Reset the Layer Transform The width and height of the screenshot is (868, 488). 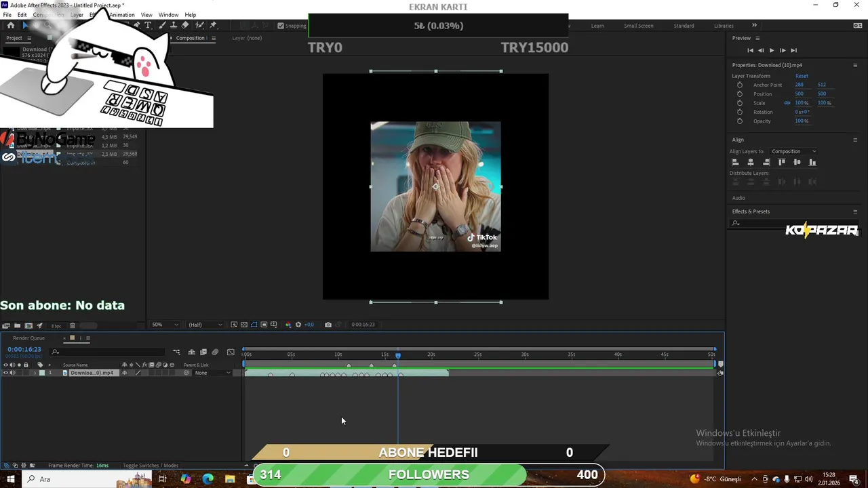(x=802, y=76)
